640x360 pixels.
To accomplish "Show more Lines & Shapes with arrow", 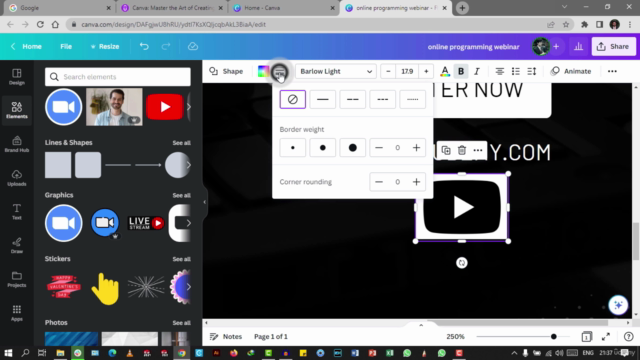I will pyautogui.click(x=188, y=165).
